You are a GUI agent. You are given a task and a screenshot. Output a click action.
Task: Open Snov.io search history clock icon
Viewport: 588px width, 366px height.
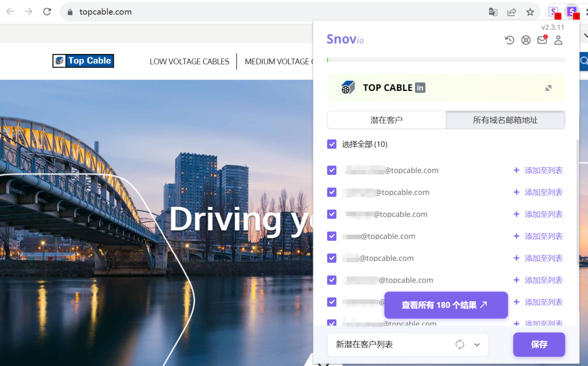[509, 40]
